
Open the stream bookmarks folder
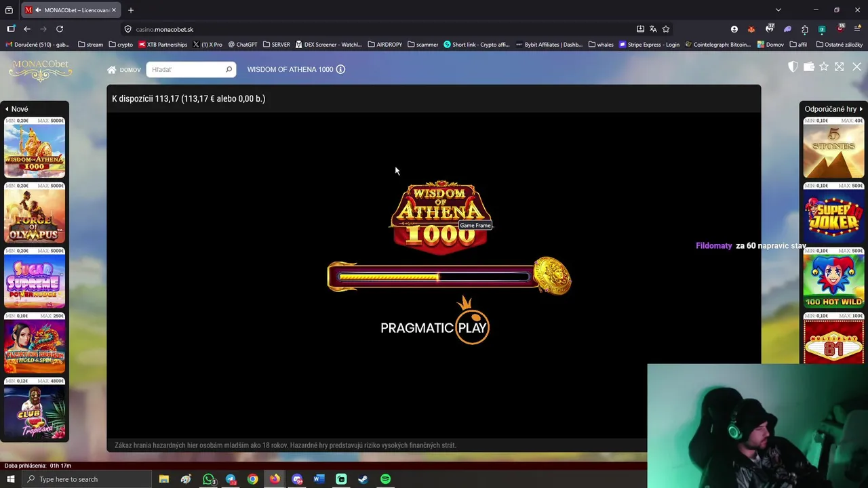coord(91,45)
